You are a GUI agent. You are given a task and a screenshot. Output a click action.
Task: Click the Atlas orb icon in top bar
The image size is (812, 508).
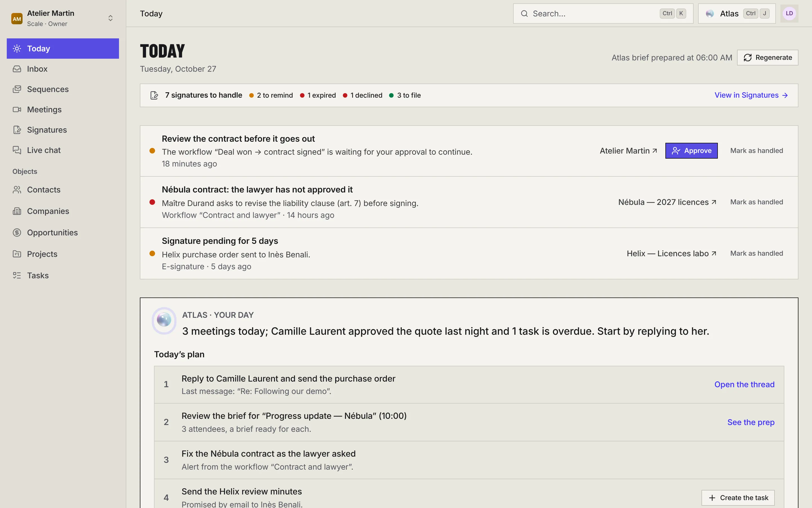[710, 14]
